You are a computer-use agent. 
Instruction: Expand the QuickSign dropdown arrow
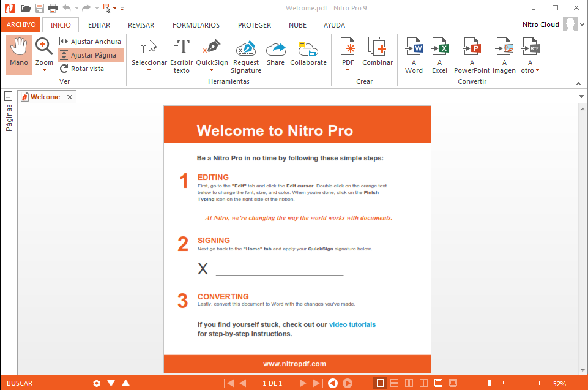pos(212,70)
